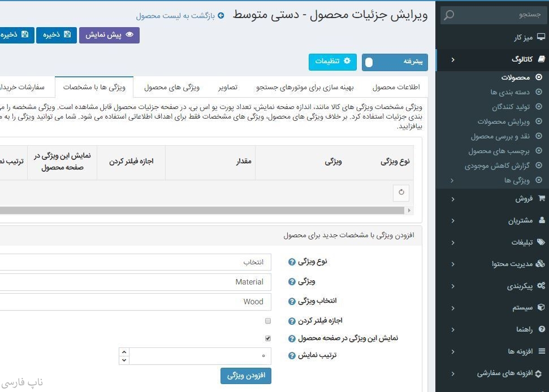Viewport: 549px width, 392px height.
Task: Click the میز کار dashboard monitor icon
Action: point(541,38)
